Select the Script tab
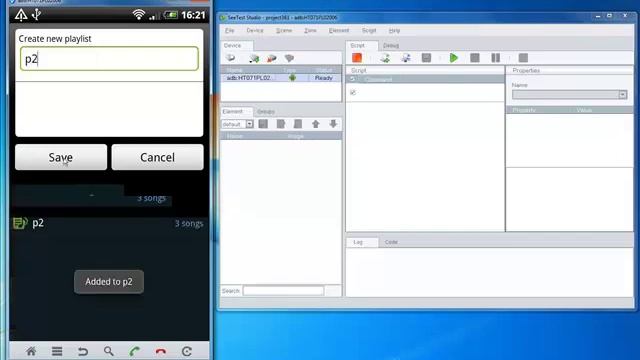Image resolution: width=640 pixels, height=360 pixels. click(362, 46)
